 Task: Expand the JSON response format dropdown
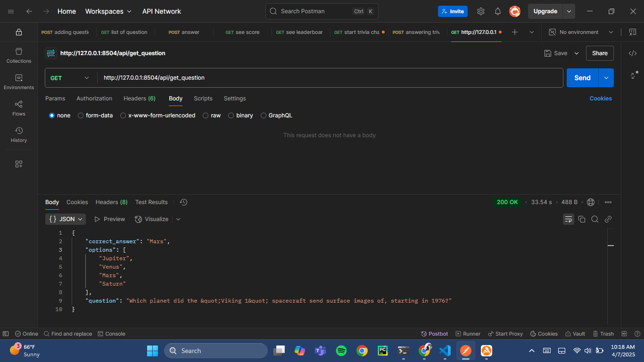coord(66,219)
